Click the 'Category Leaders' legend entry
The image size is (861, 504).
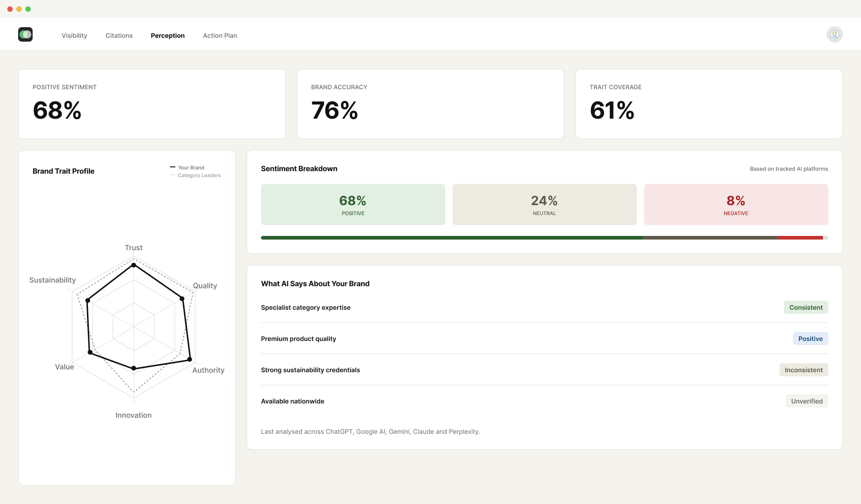195,175
